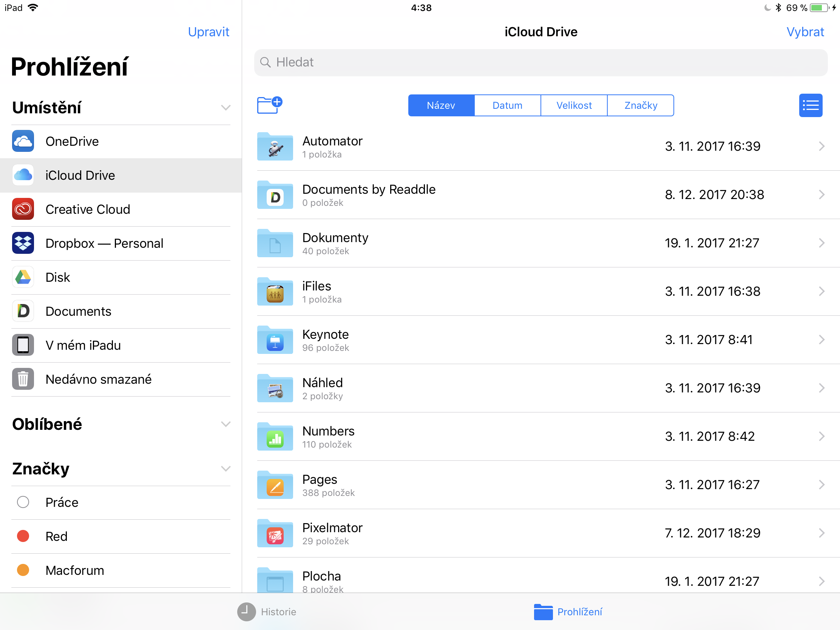The image size is (840, 630).
Task: Open Creative Cloud location
Action: click(x=87, y=209)
